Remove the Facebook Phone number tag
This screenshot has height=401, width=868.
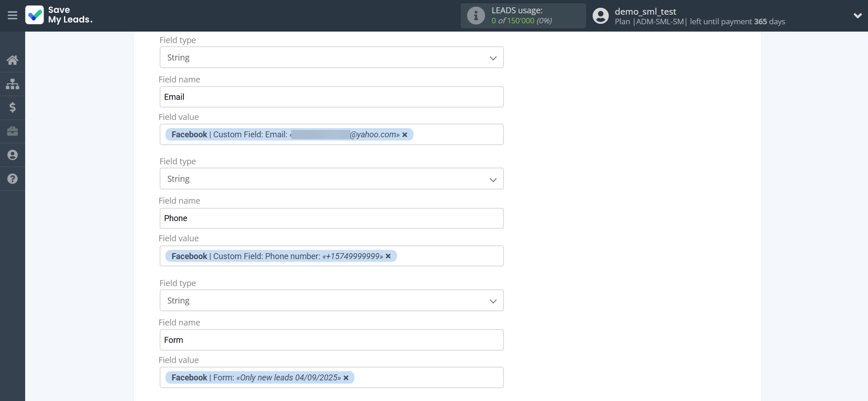point(388,256)
